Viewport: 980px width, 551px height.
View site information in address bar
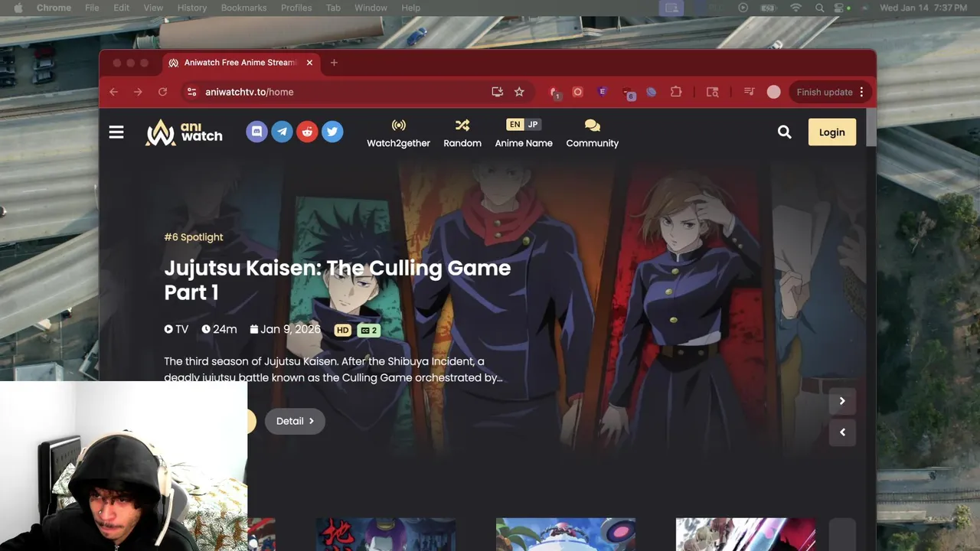tap(192, 92)
